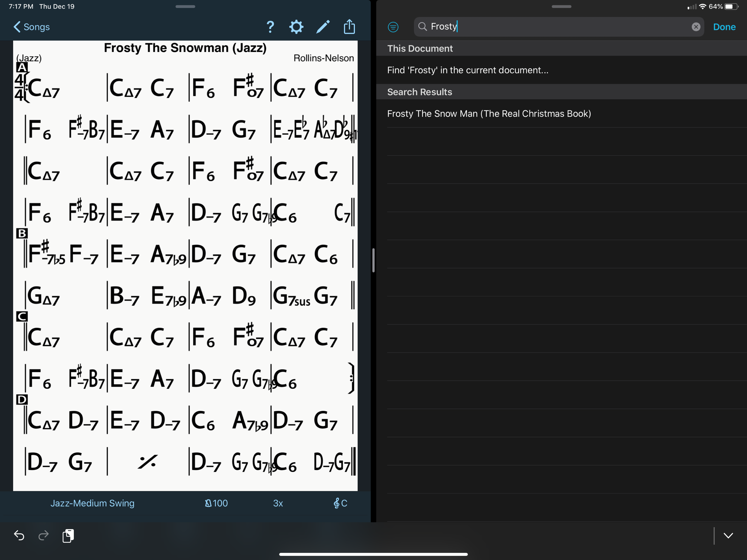The image size is (747, 560).
Task: Change the Jazz-Medium Swing style
Action: point(92,503)
